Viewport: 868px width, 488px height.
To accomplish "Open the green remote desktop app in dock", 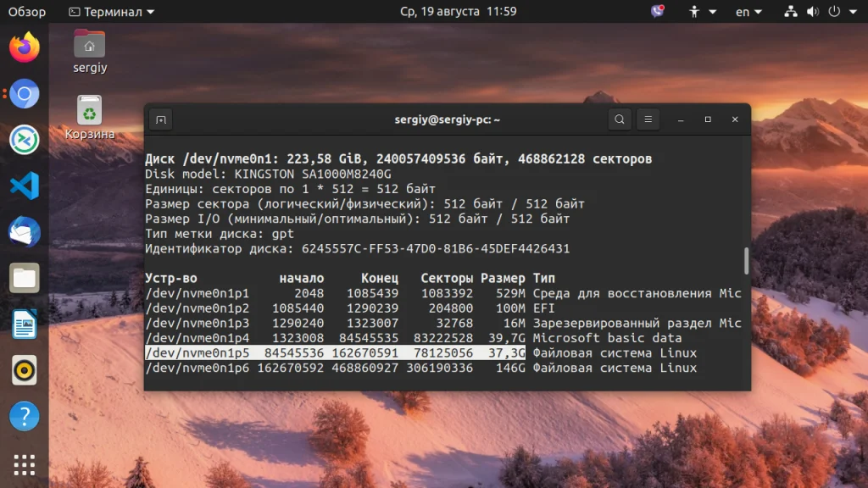I will coord(25,140).
